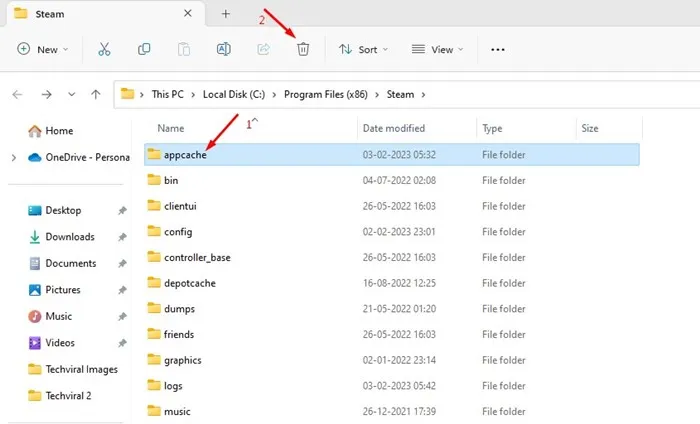Viewport: 700px width, 424px height.
Task: Go back with the left arrow
Action: (x=17, y=94)
